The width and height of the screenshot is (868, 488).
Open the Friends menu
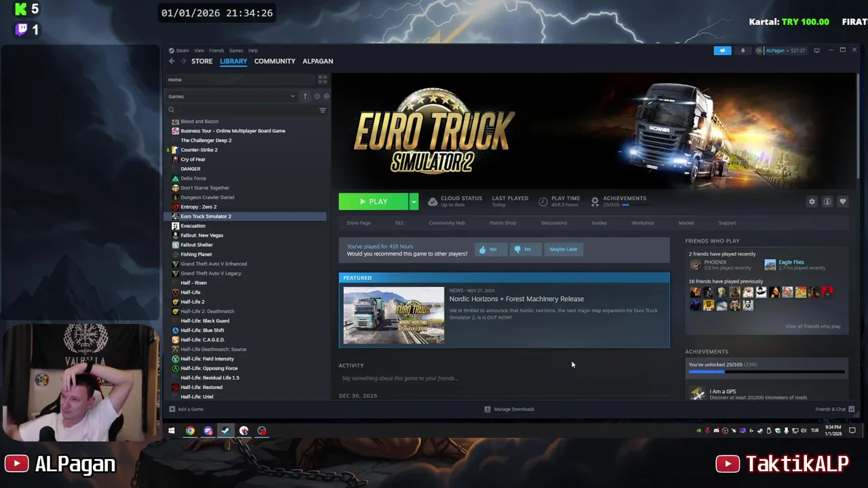tap(216, 50)
